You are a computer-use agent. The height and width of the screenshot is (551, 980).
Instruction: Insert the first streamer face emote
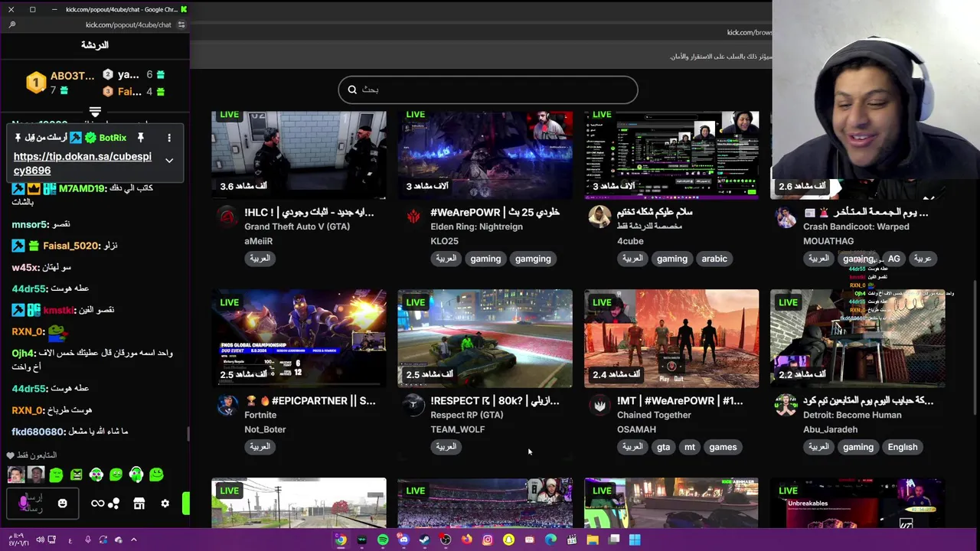16,475
